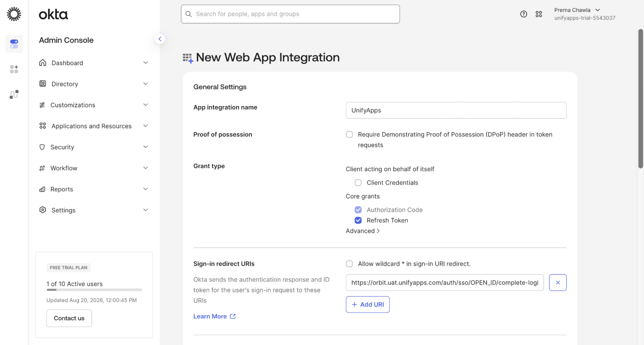Click the sign-in redirect URI text field

[445, 283]
